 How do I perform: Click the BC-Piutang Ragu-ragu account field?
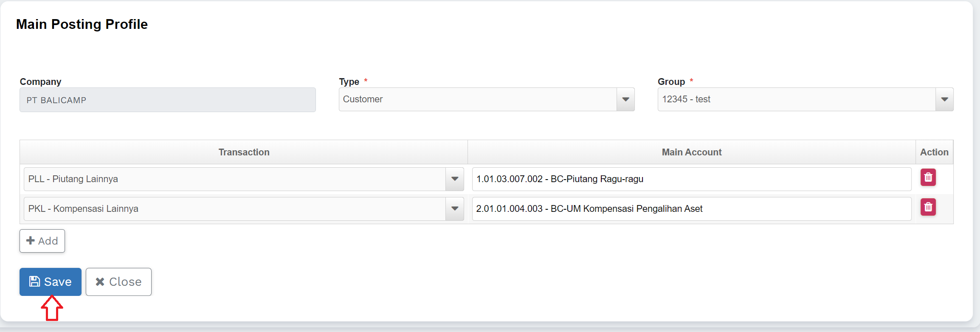691,179
